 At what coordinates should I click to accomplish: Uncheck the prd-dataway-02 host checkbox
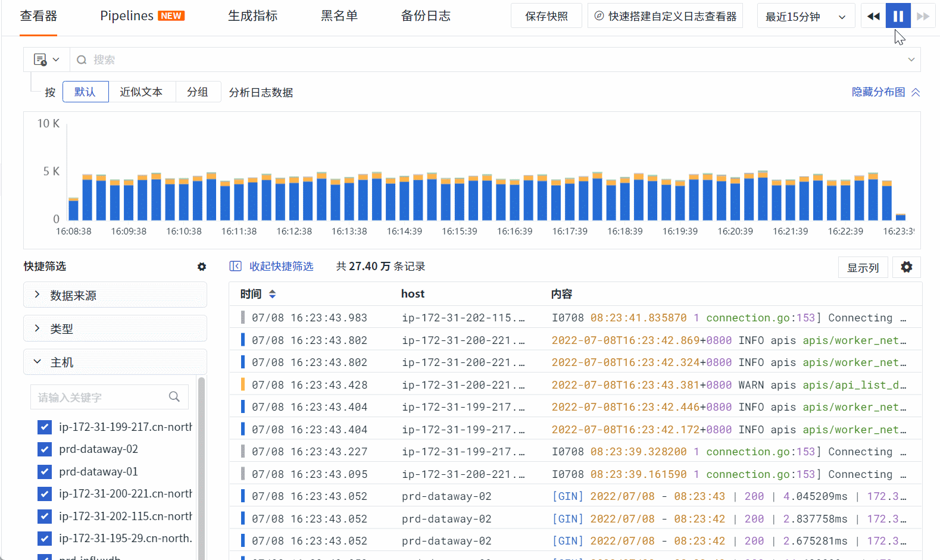point(45,449)
